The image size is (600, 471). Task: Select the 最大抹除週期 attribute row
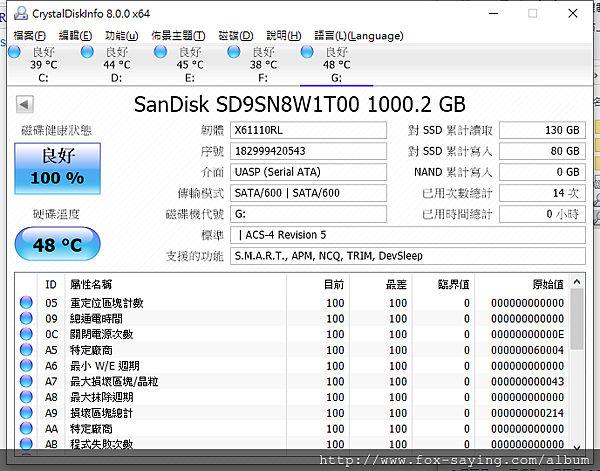tap(292, 397)
